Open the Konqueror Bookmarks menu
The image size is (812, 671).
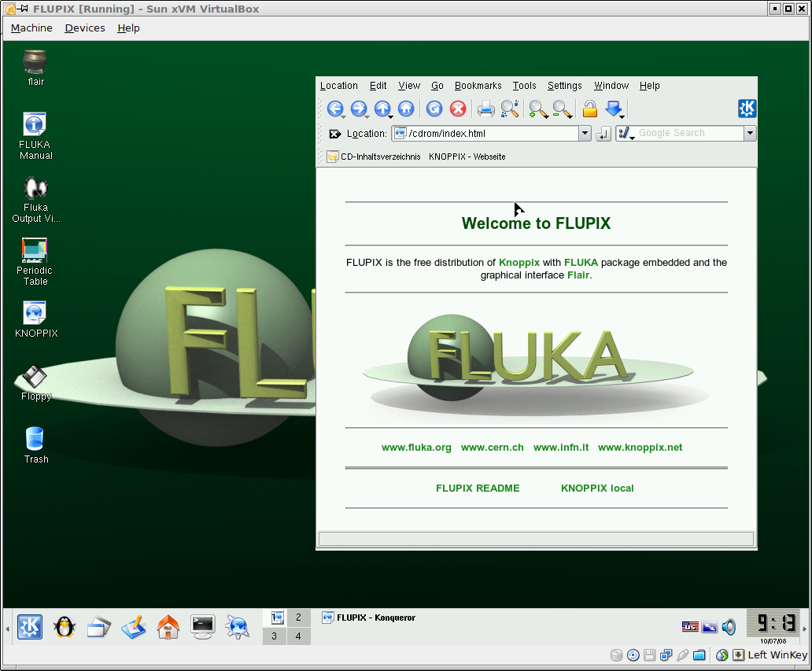coord(478,86)
